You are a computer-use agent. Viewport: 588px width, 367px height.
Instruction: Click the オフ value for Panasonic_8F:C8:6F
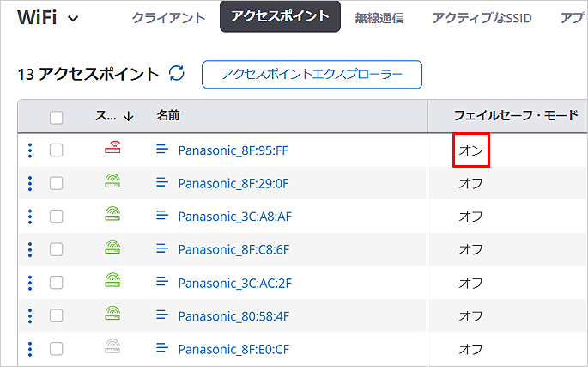click(x=471, y=250)
